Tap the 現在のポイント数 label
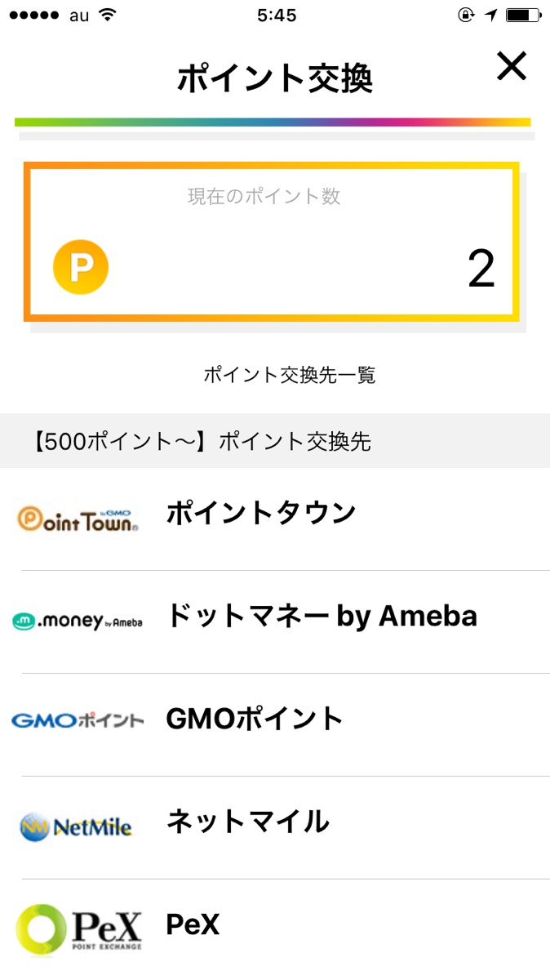This screenshot has width=550, height=980. tap(264, 197)
